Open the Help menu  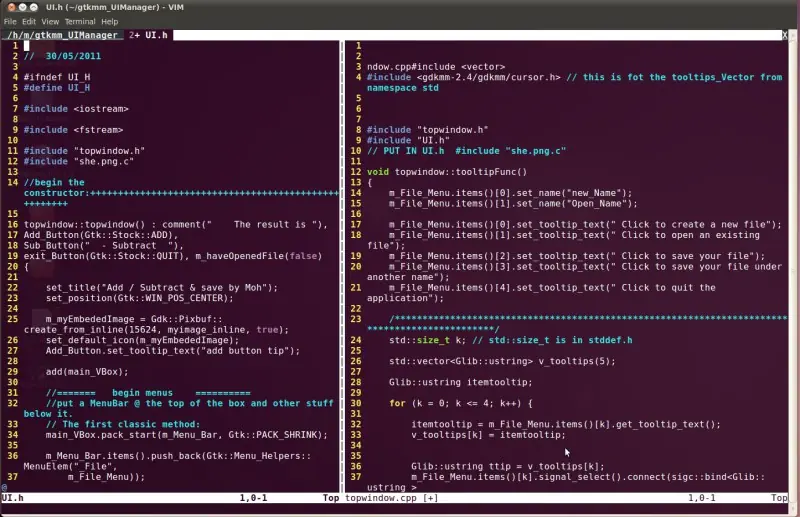[x=109, y=21]
